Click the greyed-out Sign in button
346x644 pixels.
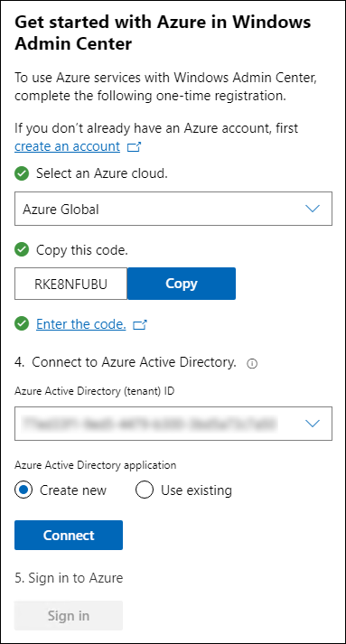tap(69, 616)
